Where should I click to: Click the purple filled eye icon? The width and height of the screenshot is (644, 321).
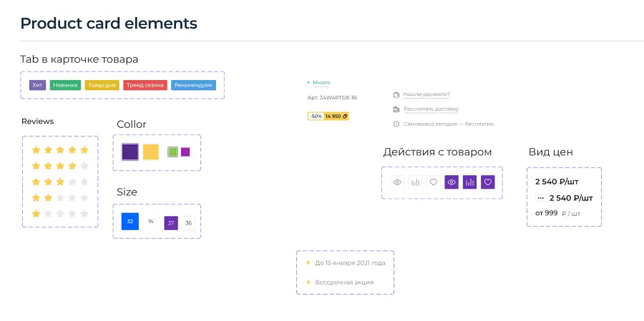click(452, 182)
